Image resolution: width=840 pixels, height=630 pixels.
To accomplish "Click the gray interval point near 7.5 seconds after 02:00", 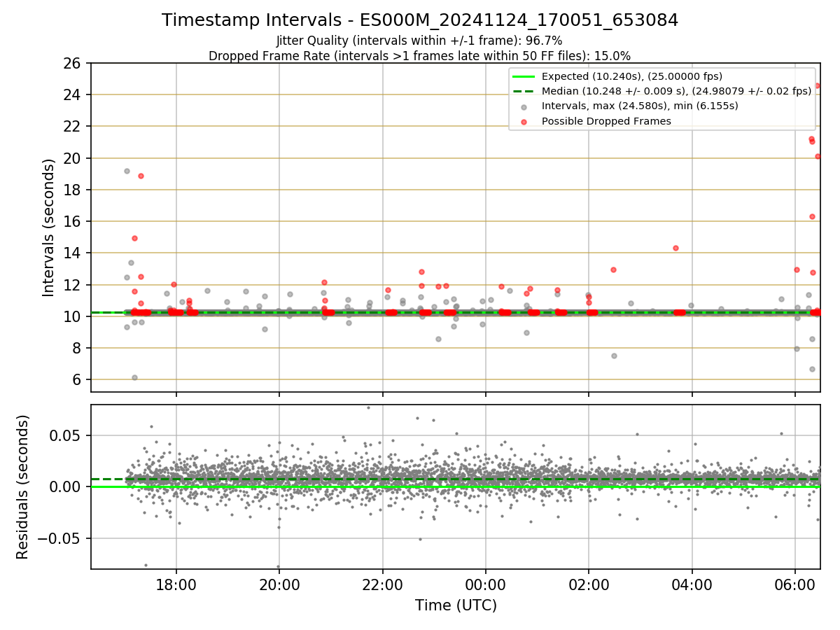I will 614,356.
